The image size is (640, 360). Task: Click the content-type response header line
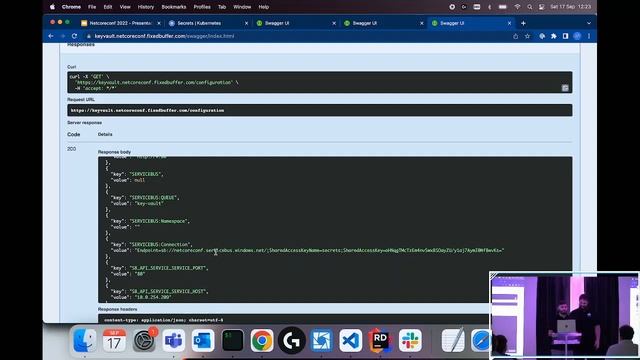click(163, 320)
